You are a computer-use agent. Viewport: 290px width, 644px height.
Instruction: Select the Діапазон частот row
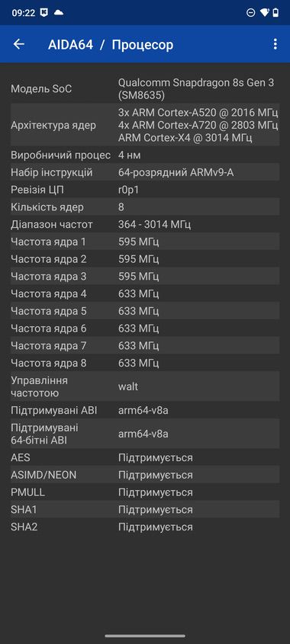[145, 225]
